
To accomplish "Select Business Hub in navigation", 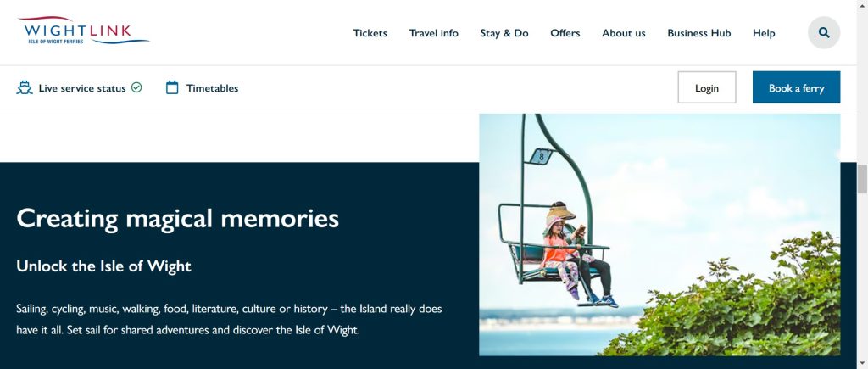I will pos(698,33).
